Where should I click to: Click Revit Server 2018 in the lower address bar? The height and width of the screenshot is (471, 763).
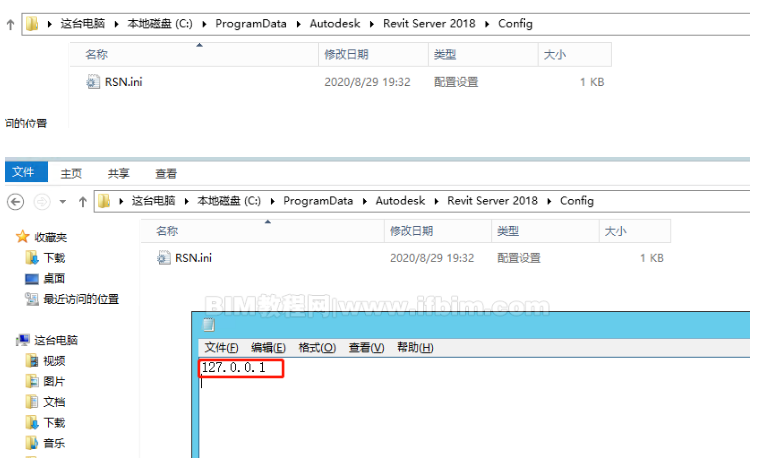click(x=492, y=201)
